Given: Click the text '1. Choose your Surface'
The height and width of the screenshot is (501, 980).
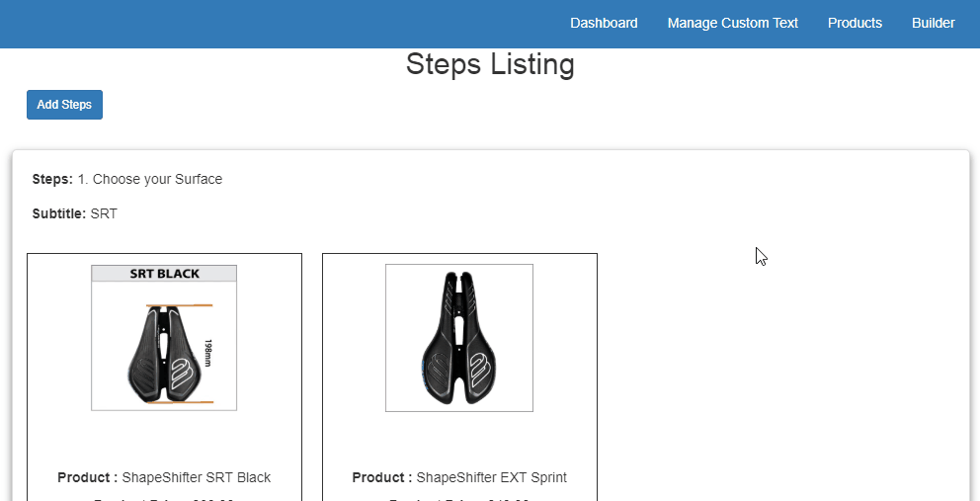Looking at the screenshot, I should 150,179.
